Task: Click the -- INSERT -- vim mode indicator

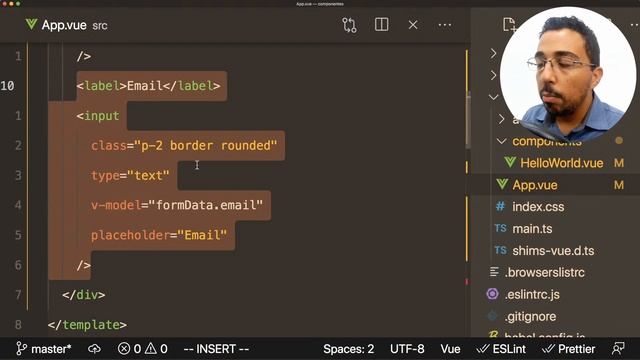Action: (216, 349)
